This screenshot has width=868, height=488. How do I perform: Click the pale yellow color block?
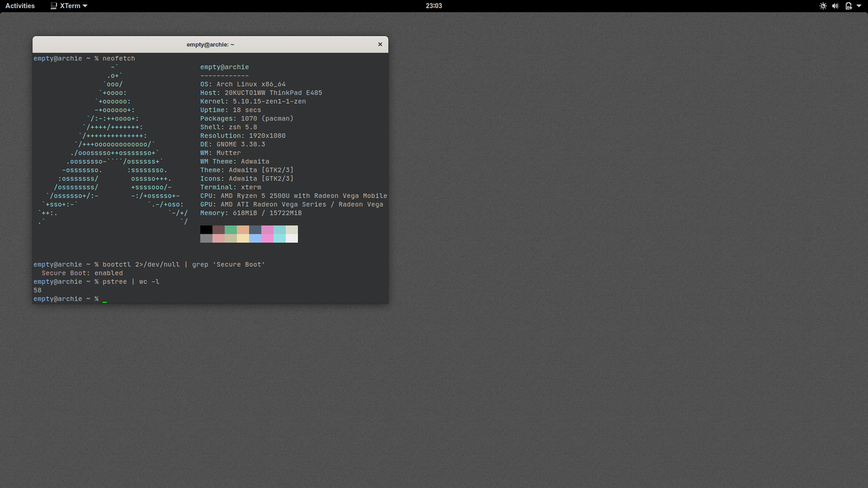coord(243,238)
